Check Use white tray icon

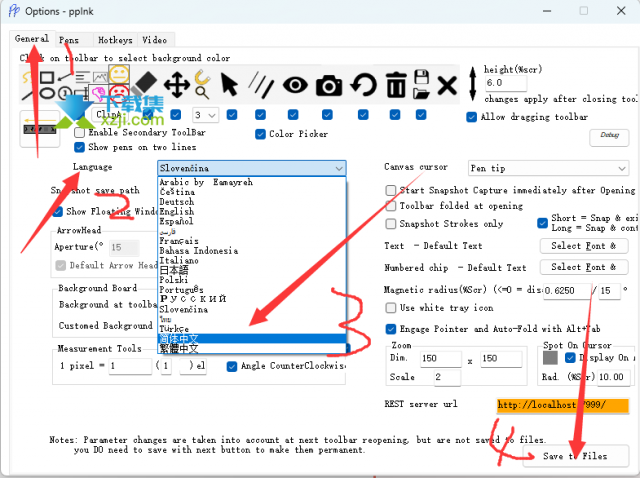click(x=391, y=308)
